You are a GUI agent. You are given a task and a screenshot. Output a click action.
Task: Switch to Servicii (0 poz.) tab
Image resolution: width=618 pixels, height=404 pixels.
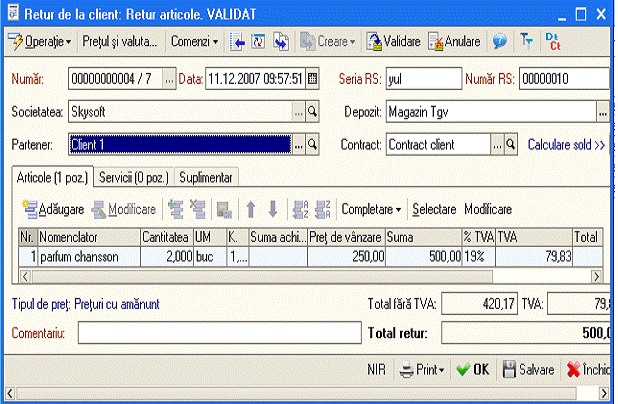(134, 178)
